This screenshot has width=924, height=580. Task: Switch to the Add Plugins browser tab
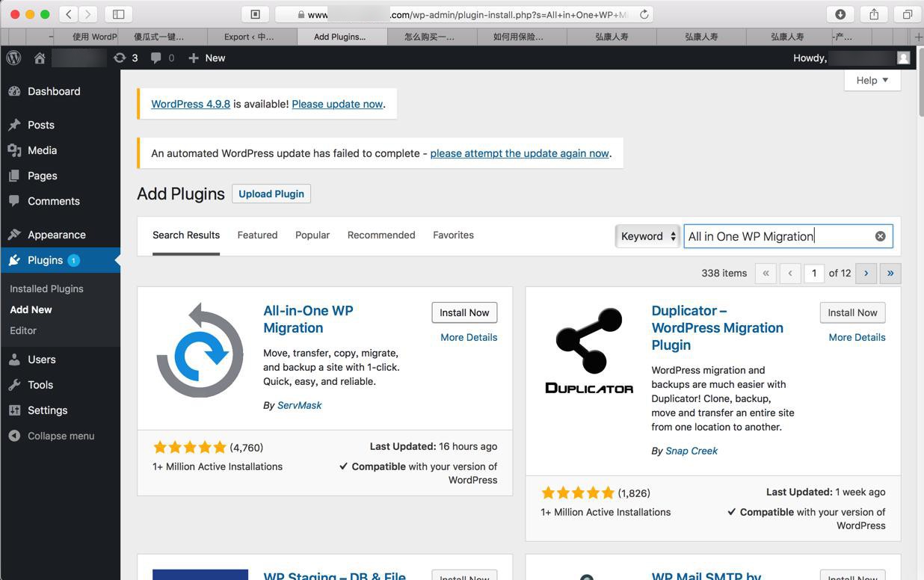[342, 37]
